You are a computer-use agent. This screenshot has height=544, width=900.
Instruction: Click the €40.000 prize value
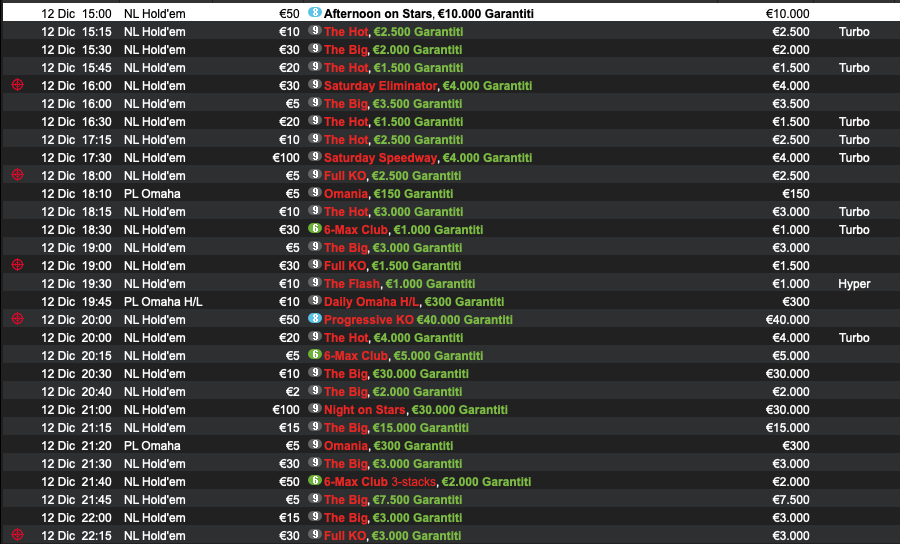click(x=788, y=320)
